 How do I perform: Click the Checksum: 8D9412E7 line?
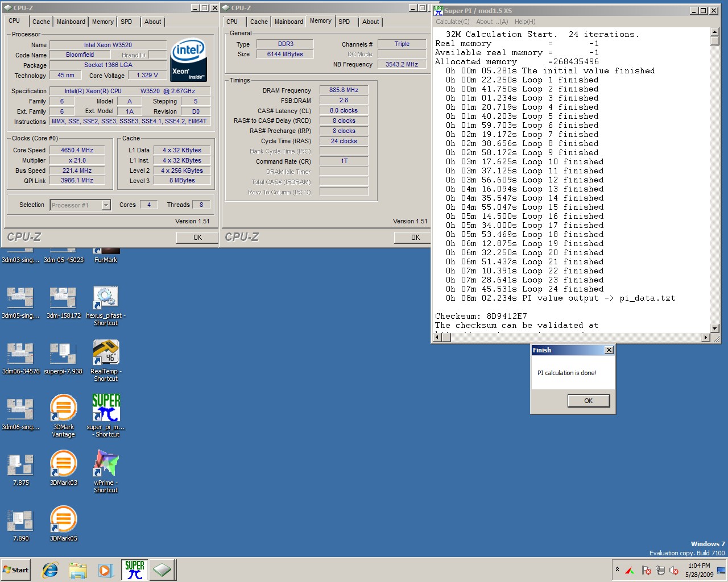(481, 316)
